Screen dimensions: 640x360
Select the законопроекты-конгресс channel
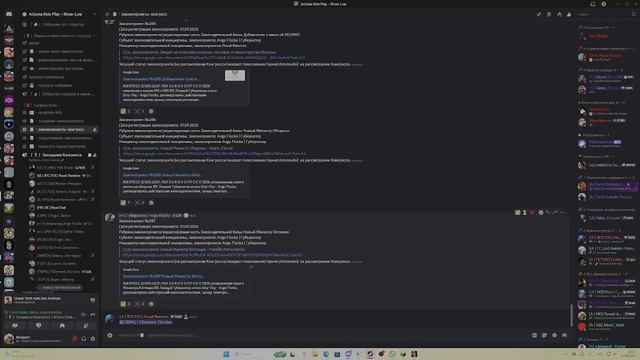pos(60,129)
